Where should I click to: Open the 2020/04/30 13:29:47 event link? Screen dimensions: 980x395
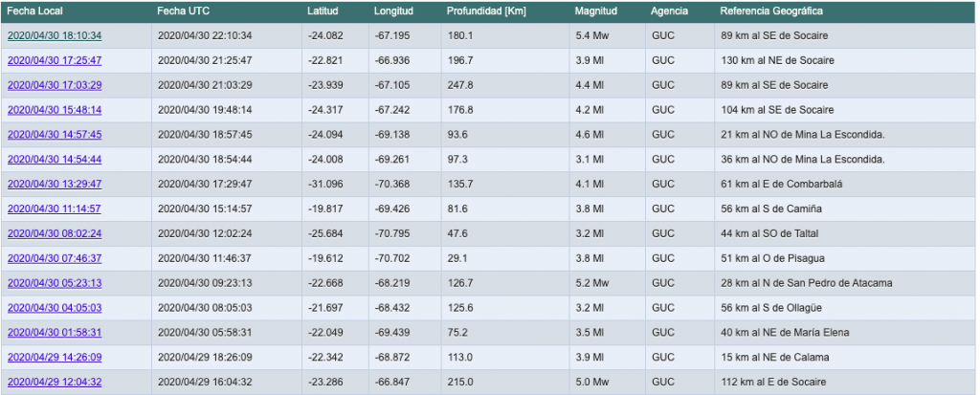pos(55,184)
